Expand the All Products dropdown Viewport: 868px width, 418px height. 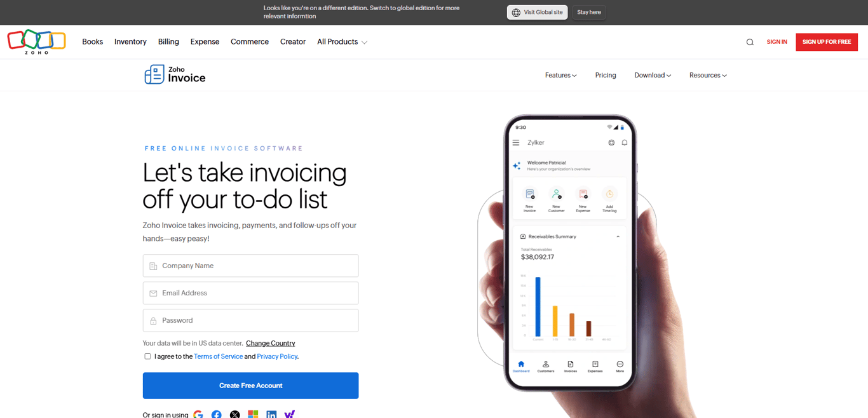[x=342, y=42]
